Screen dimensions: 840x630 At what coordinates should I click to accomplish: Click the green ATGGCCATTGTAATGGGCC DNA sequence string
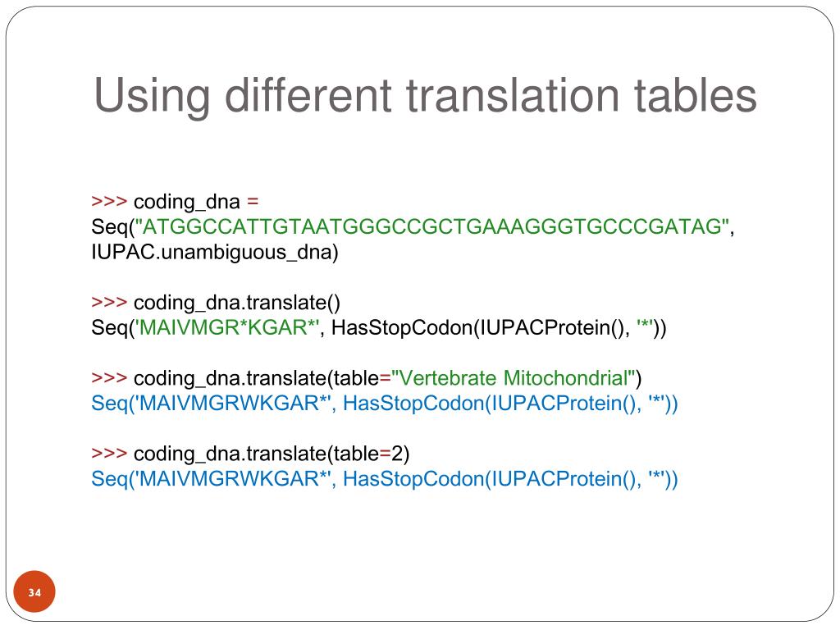pos(431,226)
